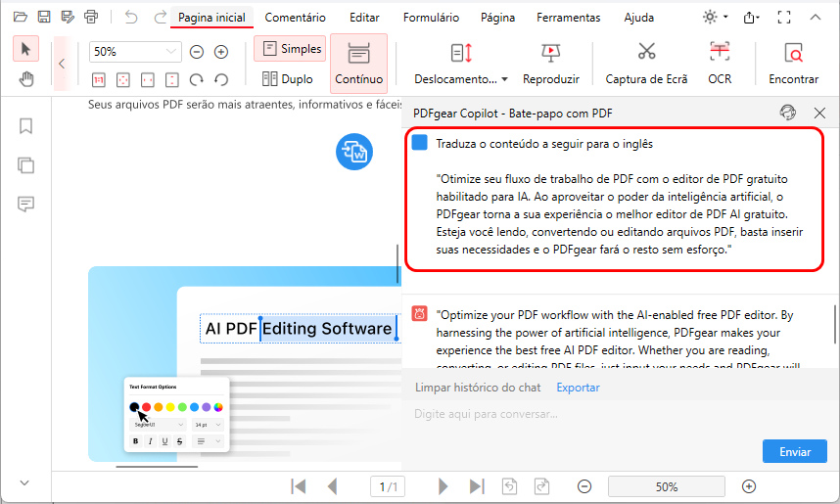Jump to the last page

pyautogui.click(x=476, y=486)
